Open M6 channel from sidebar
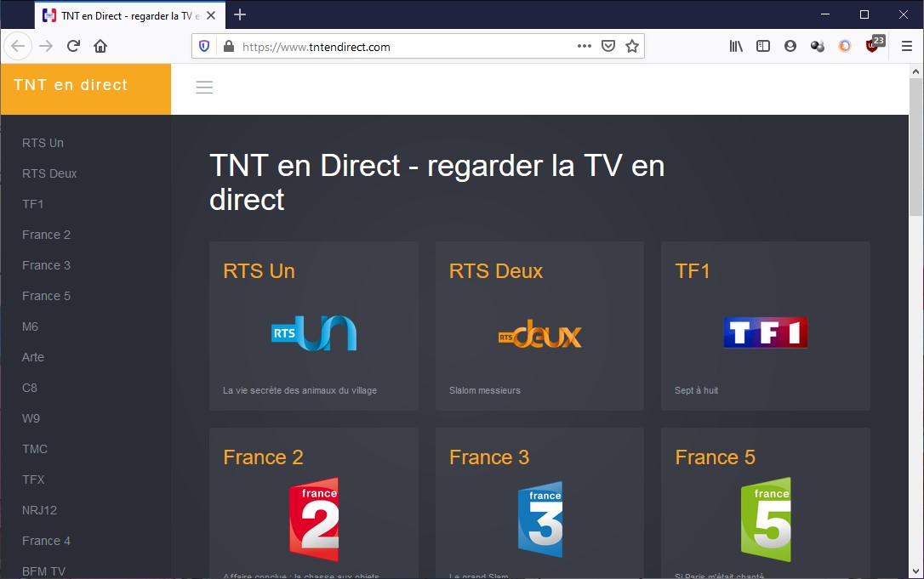924x579 pixels. click(x=30, y=326)
